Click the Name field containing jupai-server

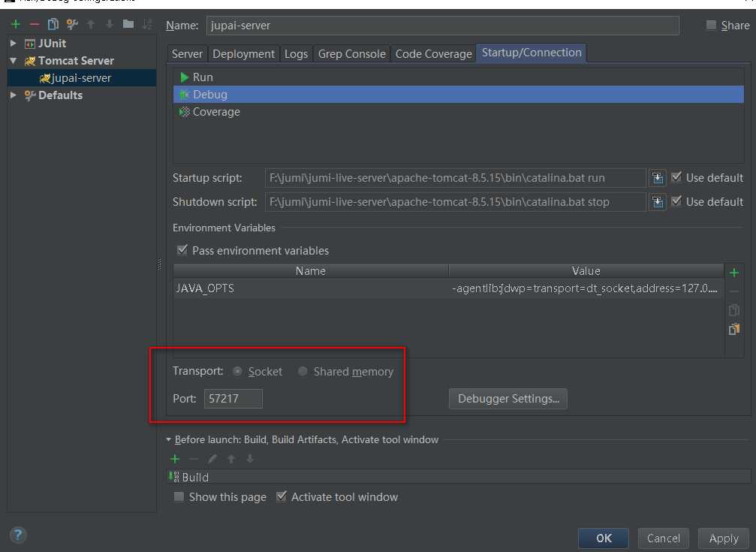443,26
